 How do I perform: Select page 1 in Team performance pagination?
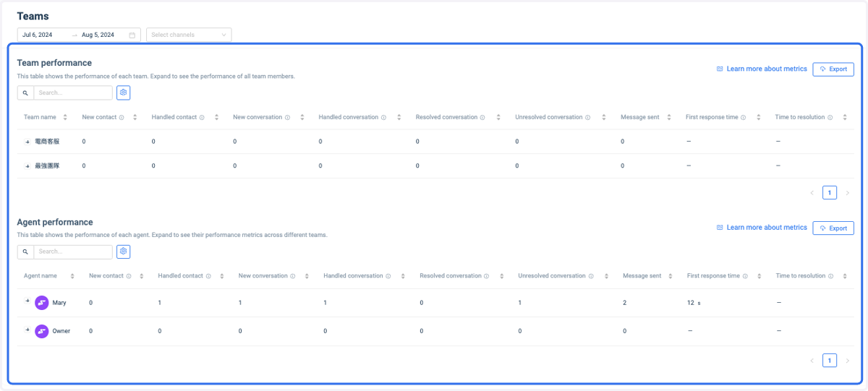[x=830, y=193]
